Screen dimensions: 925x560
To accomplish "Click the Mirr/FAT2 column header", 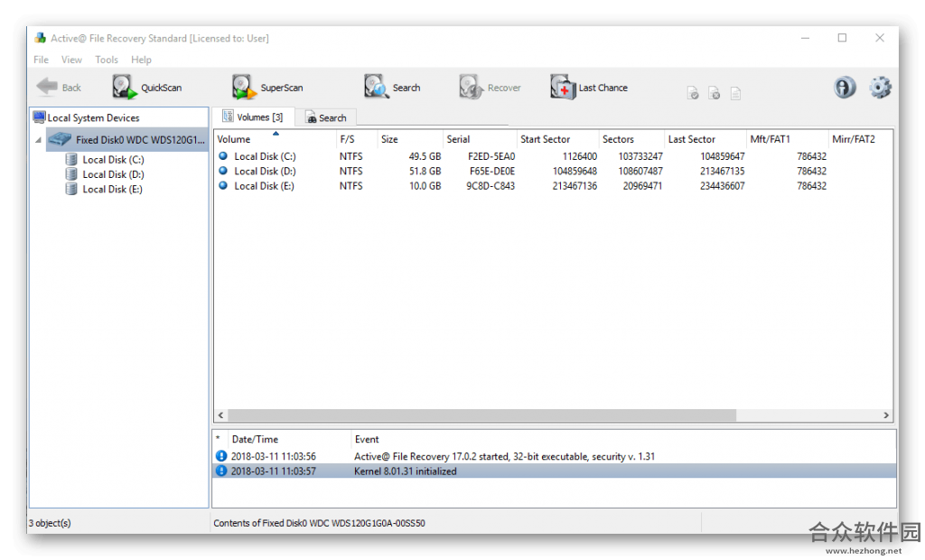I will [860, 139].
